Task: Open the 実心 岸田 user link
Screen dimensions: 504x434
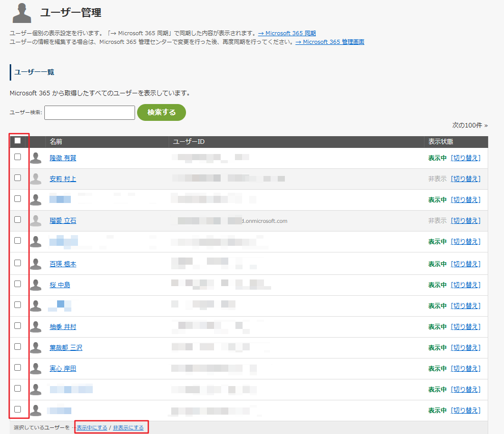Action: tap(63, 369)
